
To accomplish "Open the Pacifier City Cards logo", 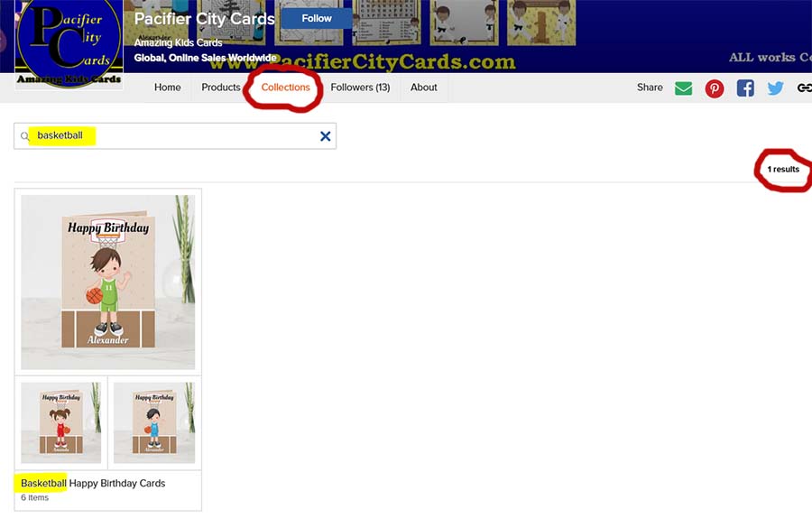I will point(69,44).
